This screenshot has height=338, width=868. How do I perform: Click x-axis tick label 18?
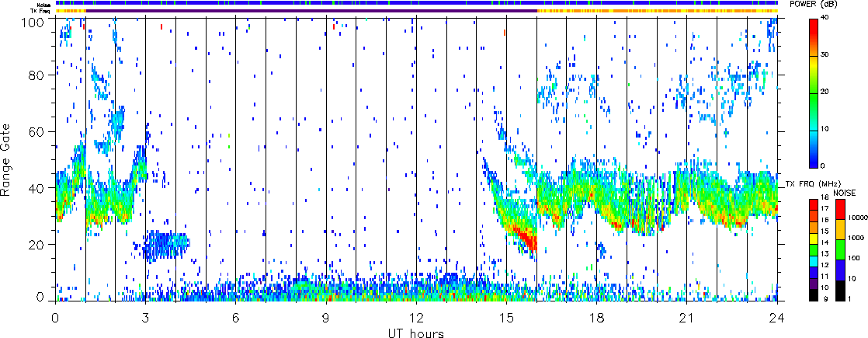[597, 318]
